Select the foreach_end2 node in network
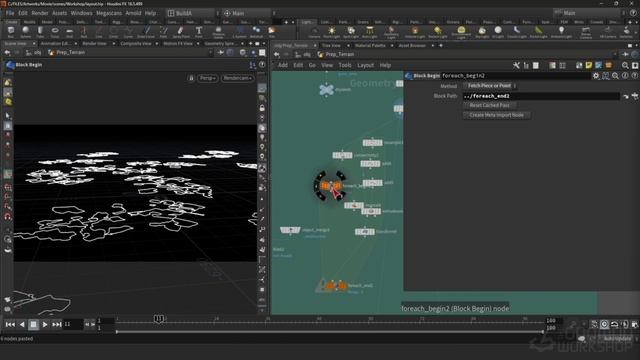Viewport: 640px width, 360px height. (337, 286)
